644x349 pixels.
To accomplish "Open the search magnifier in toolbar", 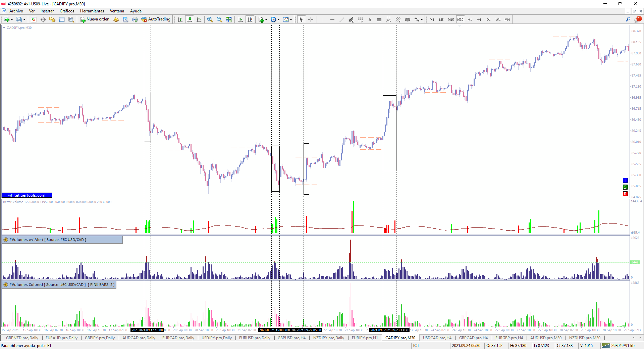I will pyautogui.click(x=628, y=19).
